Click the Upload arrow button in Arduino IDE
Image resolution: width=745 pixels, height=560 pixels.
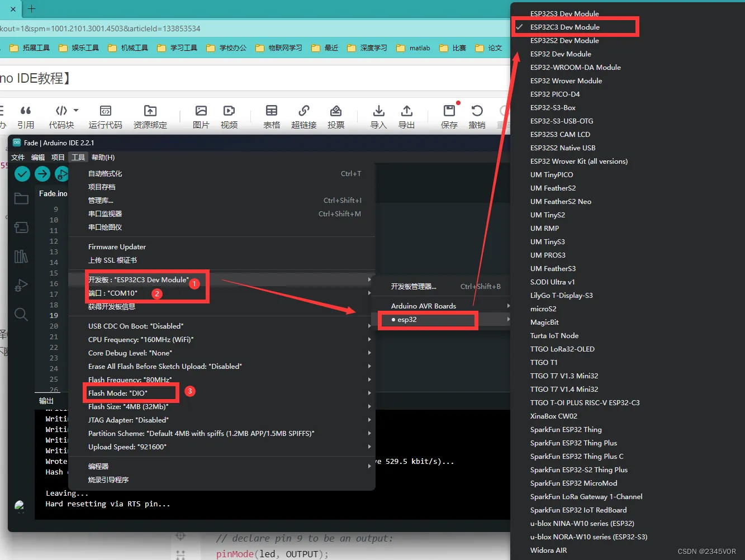(x=42, y=174)
